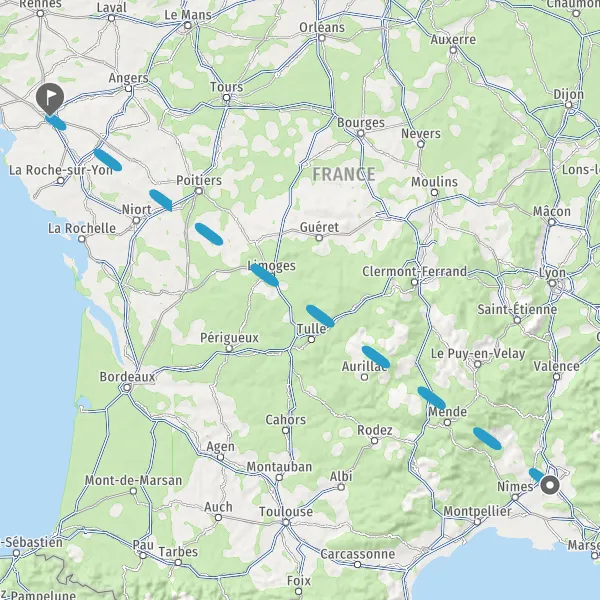Select the Lyon city marker

click(x=552, y=283)
